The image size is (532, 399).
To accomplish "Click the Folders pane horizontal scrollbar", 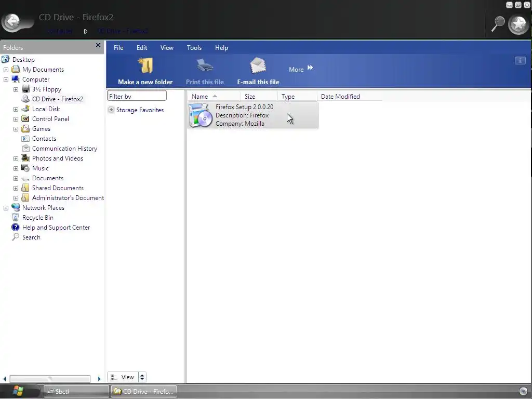I will (50, 379).
